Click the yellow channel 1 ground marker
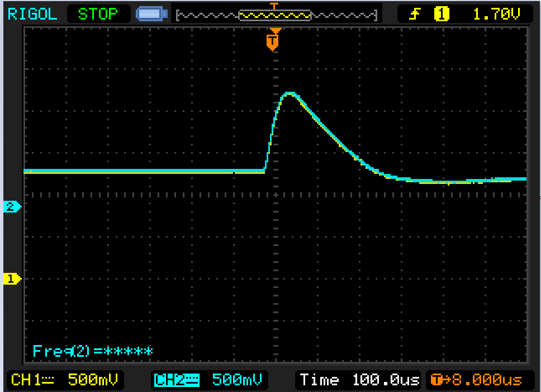Viewport: 541px width, 392px height. (12, 278)
